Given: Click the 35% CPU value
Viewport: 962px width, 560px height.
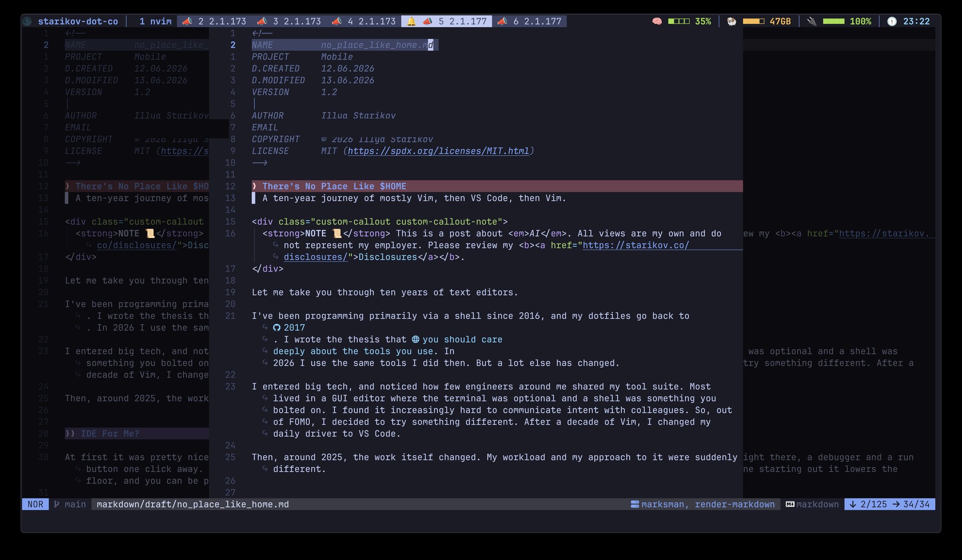Looking at the screenshot, I should (703, 21).
